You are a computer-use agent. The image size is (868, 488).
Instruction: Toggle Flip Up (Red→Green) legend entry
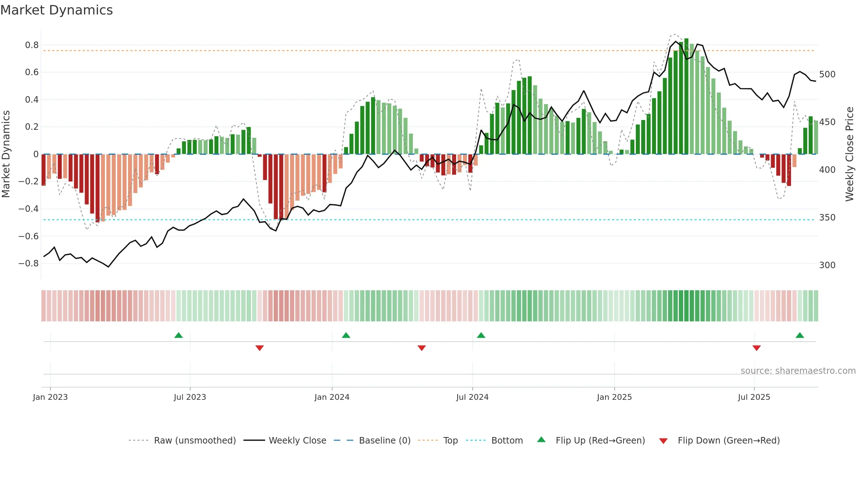(591, 440)
